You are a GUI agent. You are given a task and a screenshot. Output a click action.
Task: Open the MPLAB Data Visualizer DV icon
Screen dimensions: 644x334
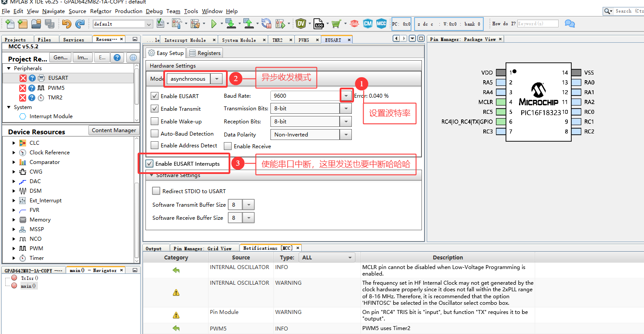(301, 24)
